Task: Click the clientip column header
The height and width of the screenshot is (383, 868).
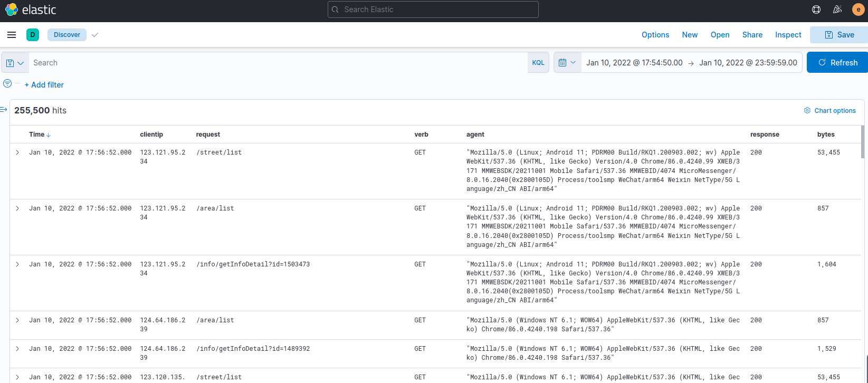Action: 151,135
